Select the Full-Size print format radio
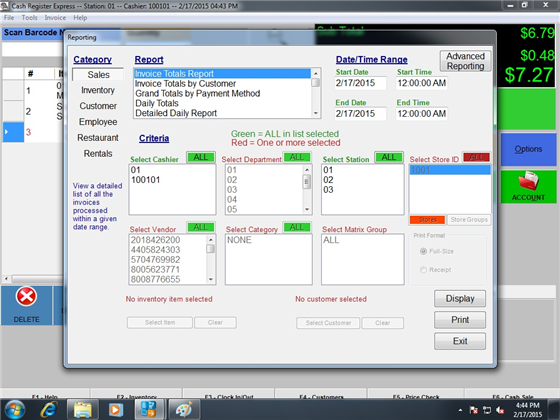 424,251
